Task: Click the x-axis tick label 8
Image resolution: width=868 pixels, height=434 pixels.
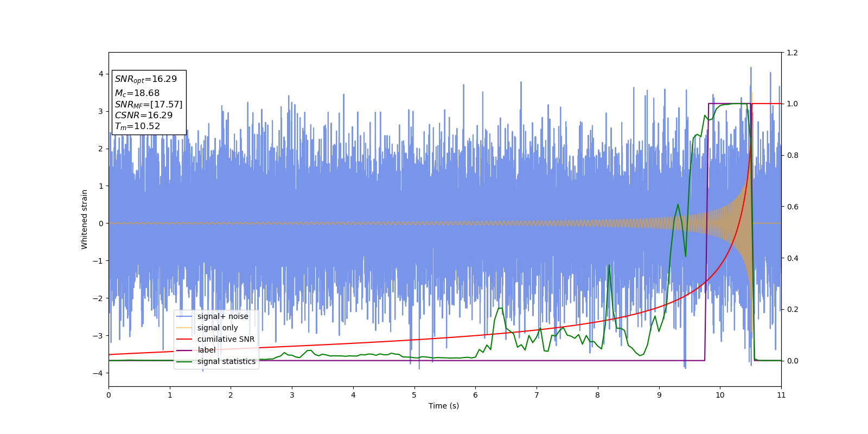Action: pyautogui.click(x=598, y=395)
